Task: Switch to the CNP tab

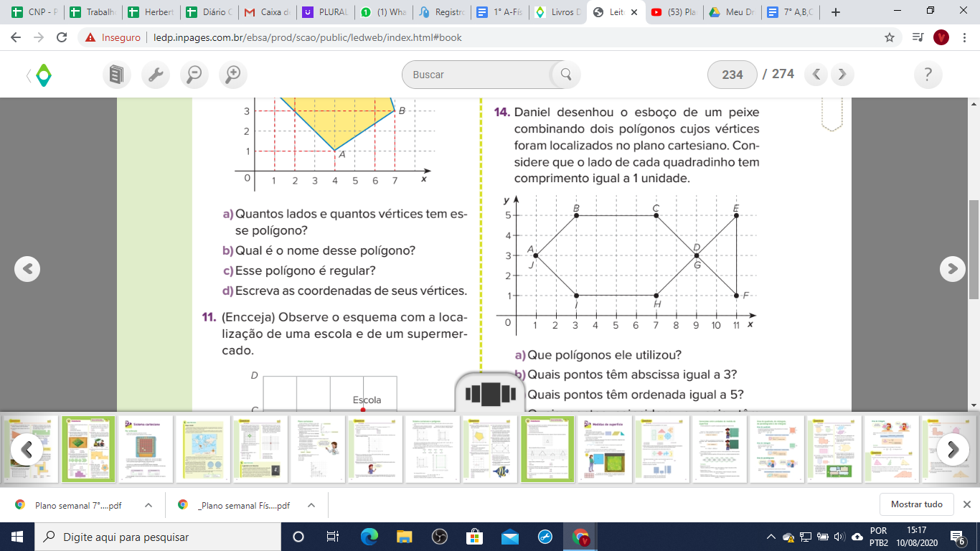Action: (x=34, y=12)
